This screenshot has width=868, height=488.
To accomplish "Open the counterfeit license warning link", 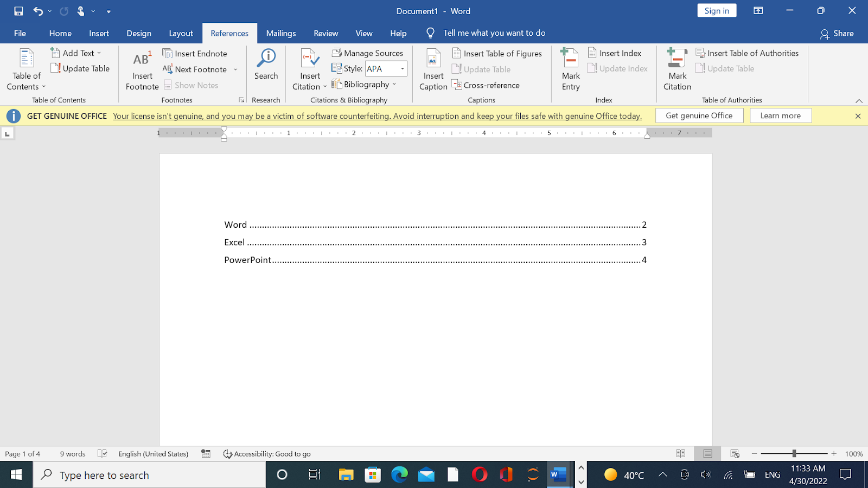I will 377,116.
